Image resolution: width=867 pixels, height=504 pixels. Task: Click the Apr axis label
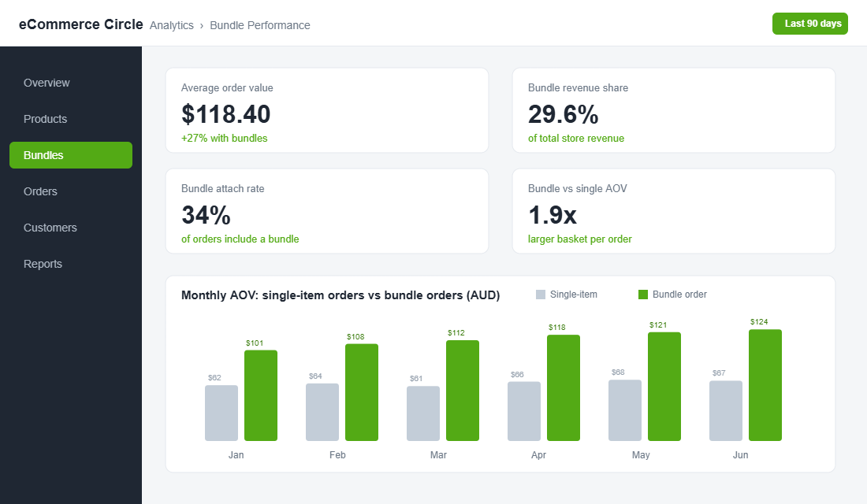pyautogui.click(x=538, y=455)
